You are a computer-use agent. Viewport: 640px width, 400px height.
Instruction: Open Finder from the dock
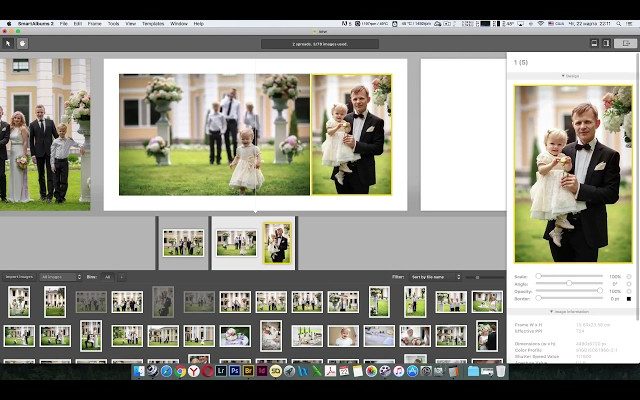139,371
